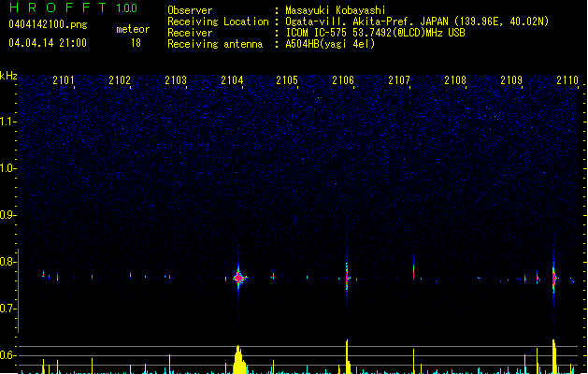Screen dimensions: 588x374
Task: Click the 0.8 frequency axis label
Action: point(8,262)
